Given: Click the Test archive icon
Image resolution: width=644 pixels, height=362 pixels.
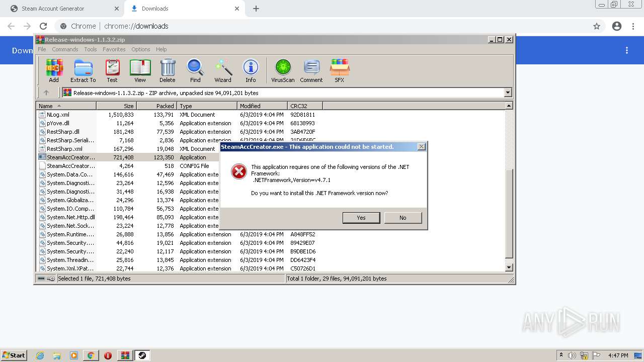Looking at the screenshot, I should pyautogui.click(x=112, y=70).
